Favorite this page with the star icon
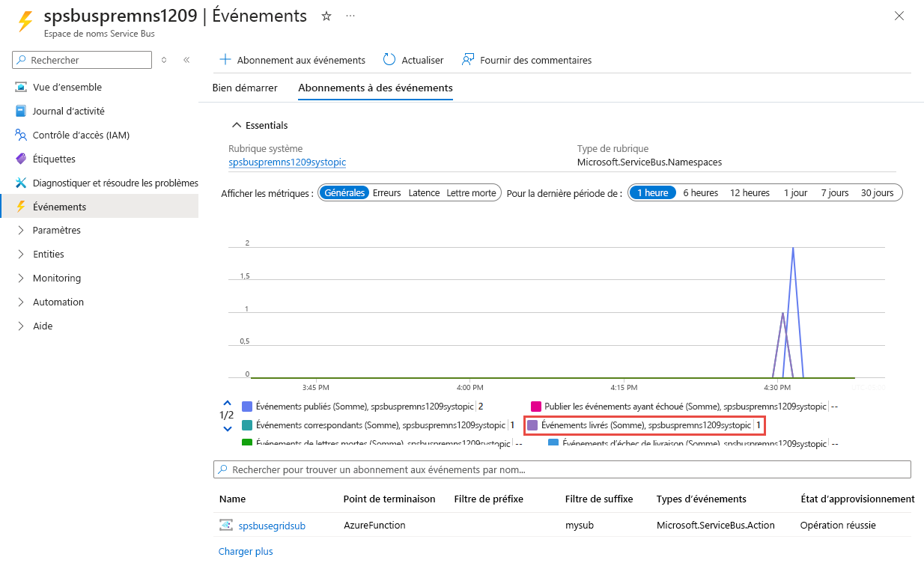Viewport: 924px width, 563px height. (326, 16)
